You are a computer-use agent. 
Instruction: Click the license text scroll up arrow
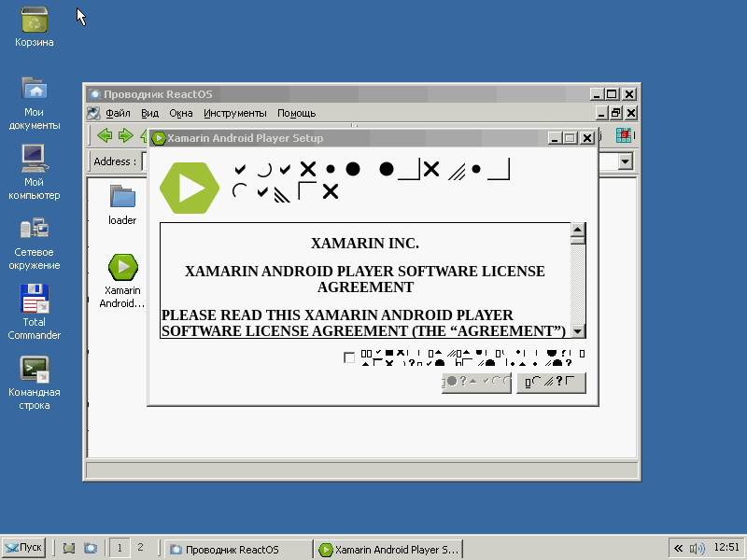(578, 230)
